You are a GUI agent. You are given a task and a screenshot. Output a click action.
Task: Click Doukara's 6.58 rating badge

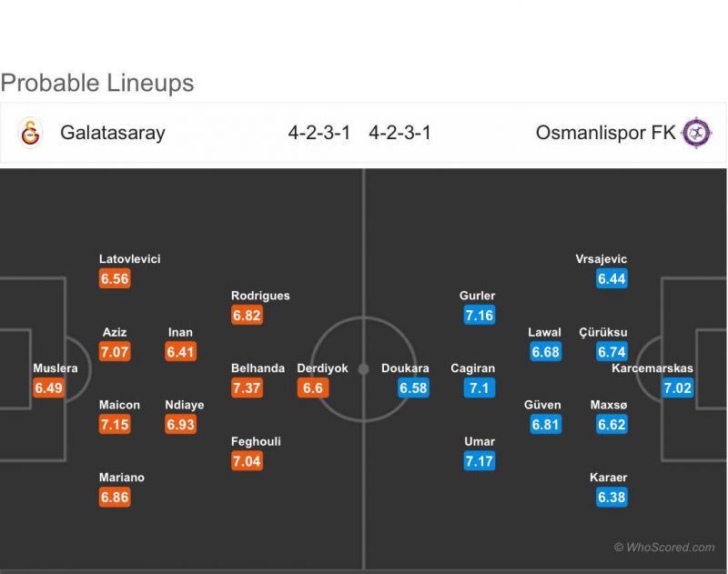413,388
